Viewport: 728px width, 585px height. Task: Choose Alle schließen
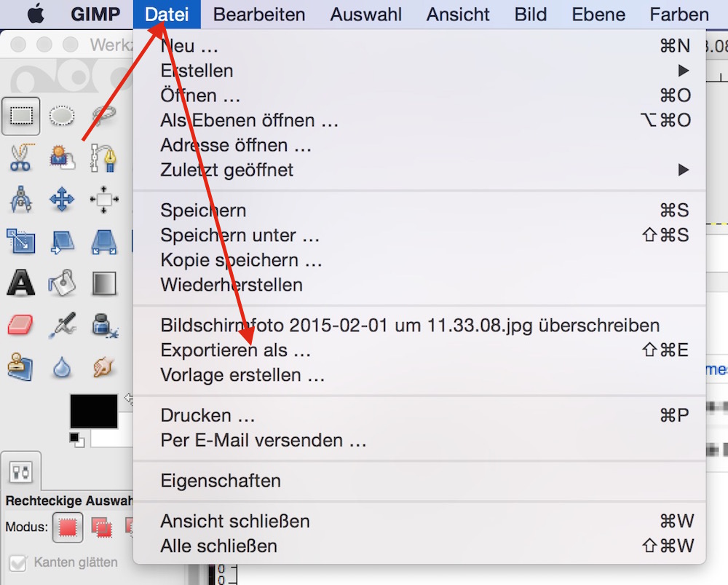[x=419, y=546]
